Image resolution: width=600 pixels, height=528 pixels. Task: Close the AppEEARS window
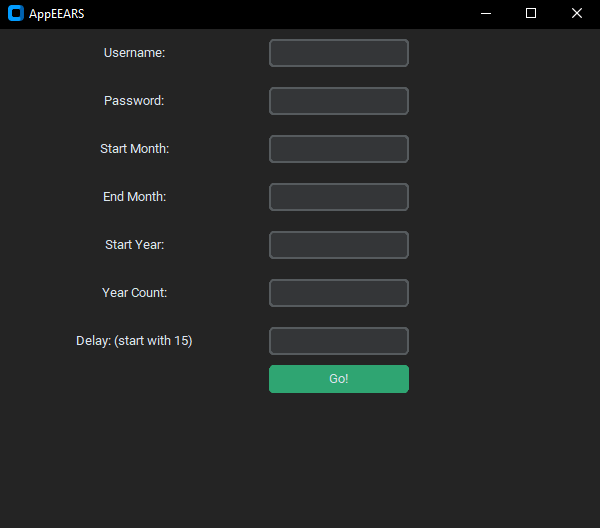tap(577, 13)
